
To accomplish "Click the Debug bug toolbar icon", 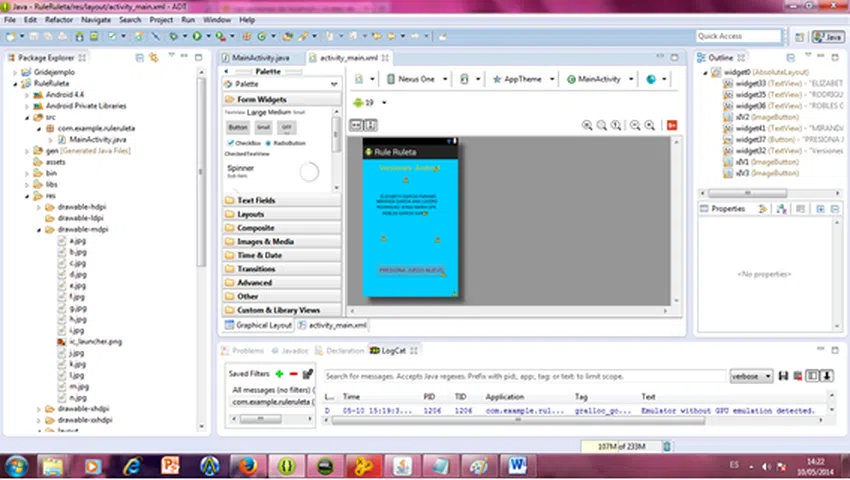I will point(173,36).
